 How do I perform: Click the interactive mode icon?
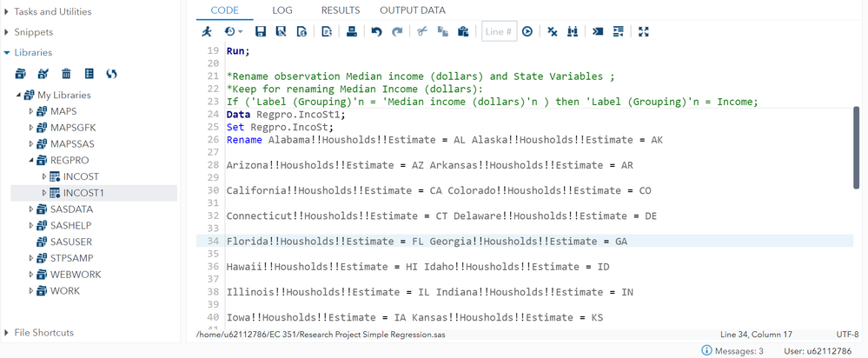pos(598,31)
